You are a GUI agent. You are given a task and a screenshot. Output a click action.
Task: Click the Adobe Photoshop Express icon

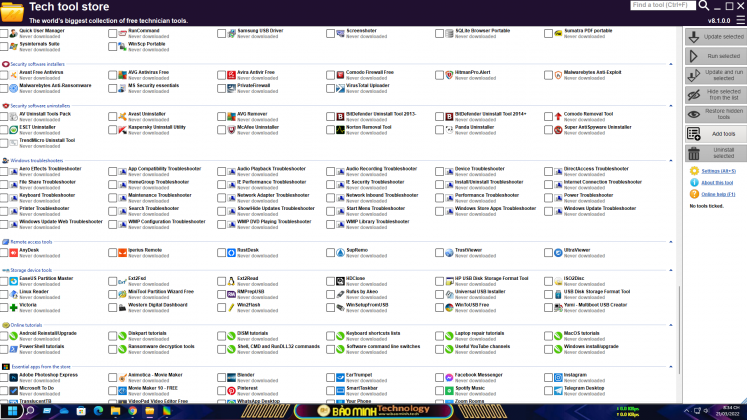13,378
